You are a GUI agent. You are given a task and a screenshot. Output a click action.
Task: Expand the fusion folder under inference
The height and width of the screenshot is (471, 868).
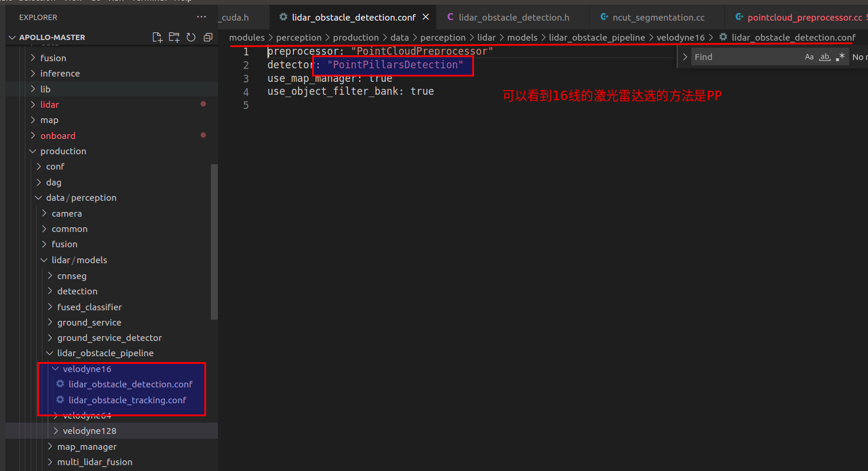[112, 58]
